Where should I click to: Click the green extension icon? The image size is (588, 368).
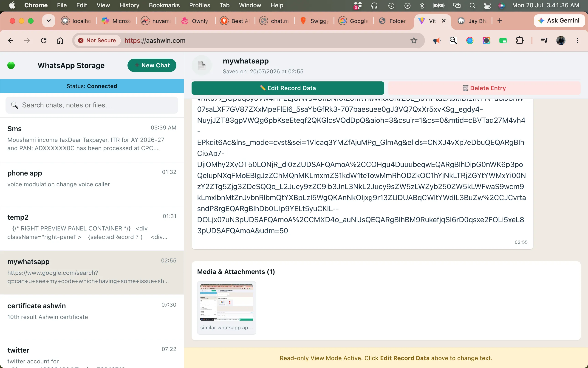(503, 41)
